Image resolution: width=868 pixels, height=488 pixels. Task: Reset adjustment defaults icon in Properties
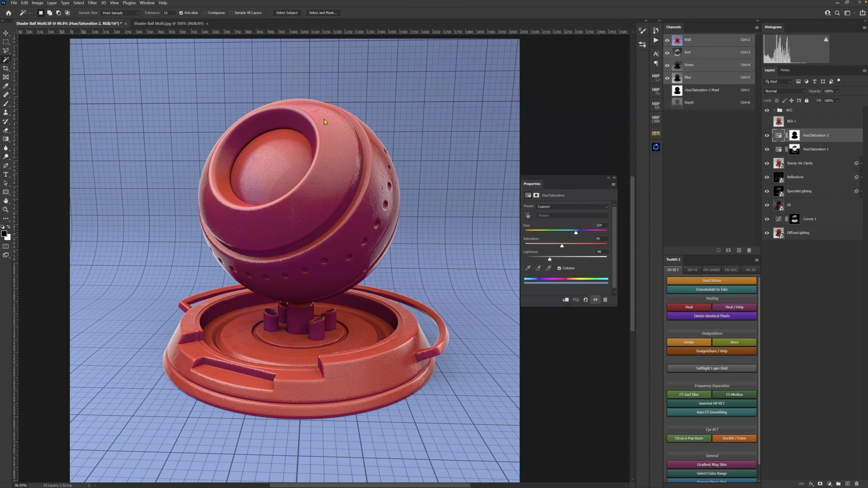point(586,300)
